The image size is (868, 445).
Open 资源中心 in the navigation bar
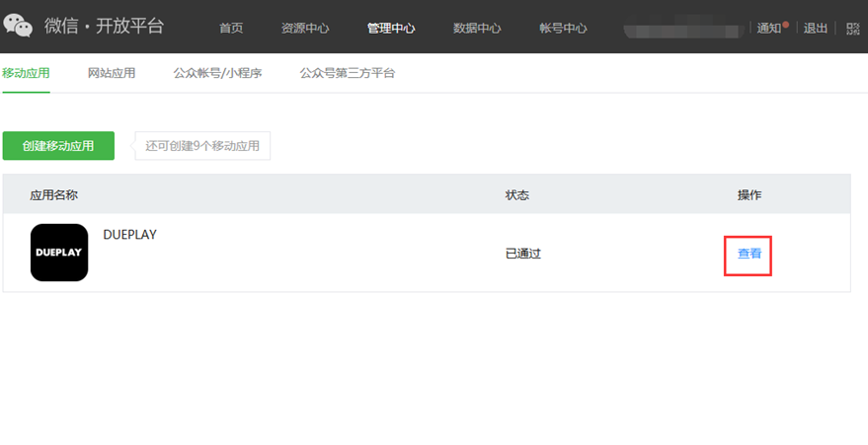305,28
